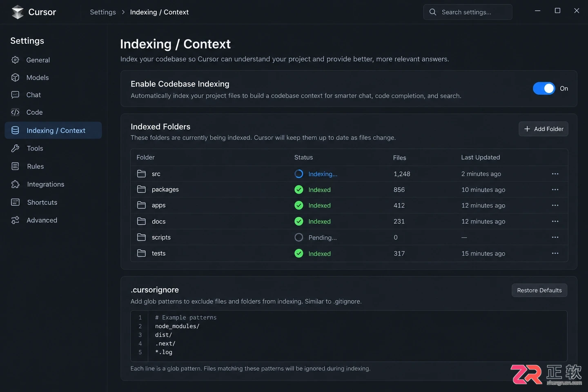The width and height of the screenshot is (588, 392).
Task: Click the Last Updated column header
Action: pos(480,157)
